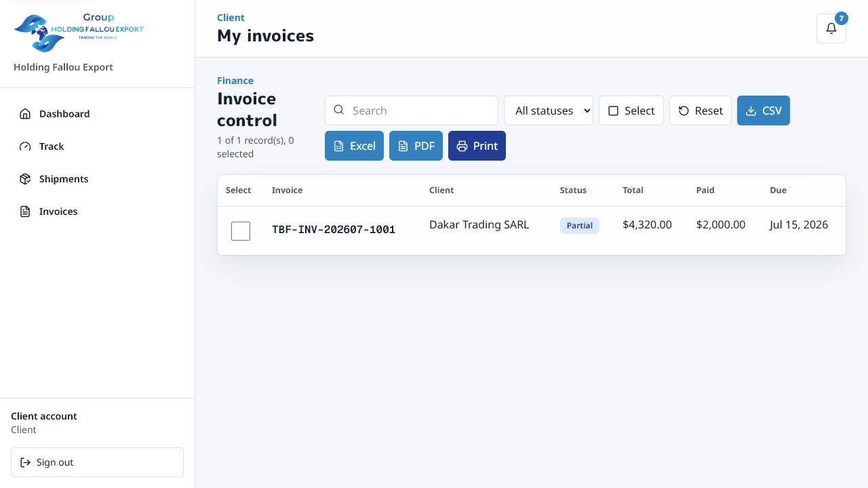Click the Partial status badge

pos(580,226)
